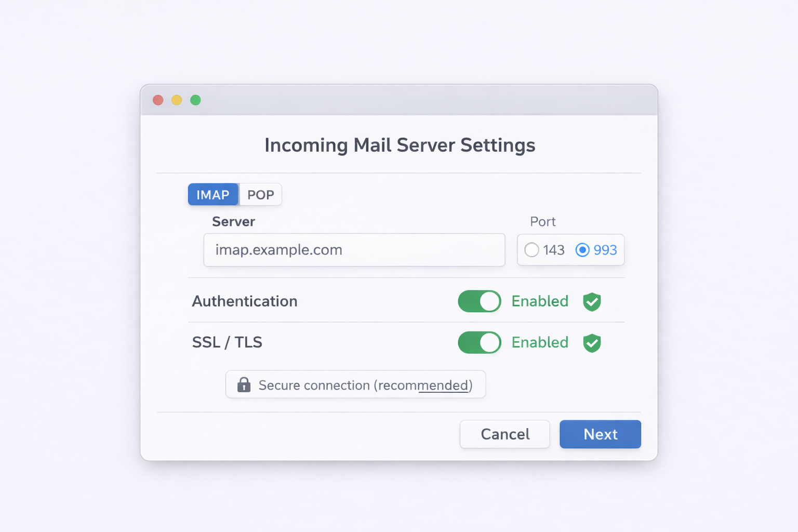Image resolution: width=798 pixels, height=532 pixels.
Task: Click the Server address input field
Action: [x=354, y=250]
